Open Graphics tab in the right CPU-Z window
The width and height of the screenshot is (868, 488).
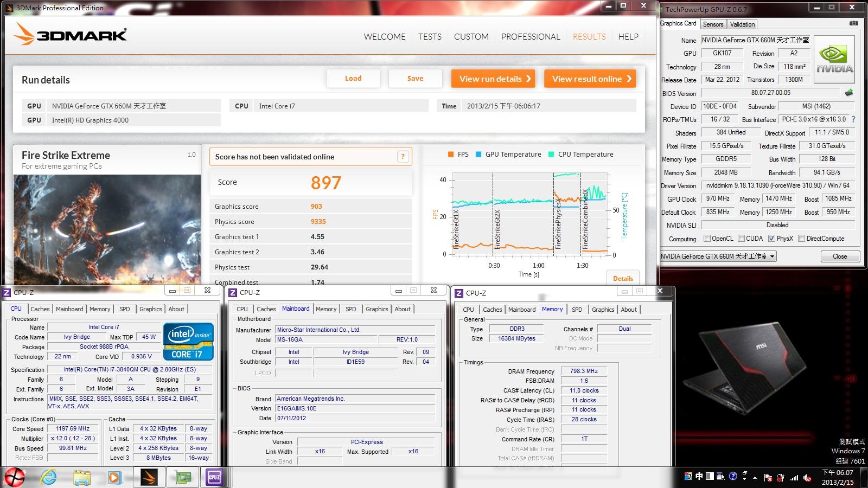tap(603, 310)
